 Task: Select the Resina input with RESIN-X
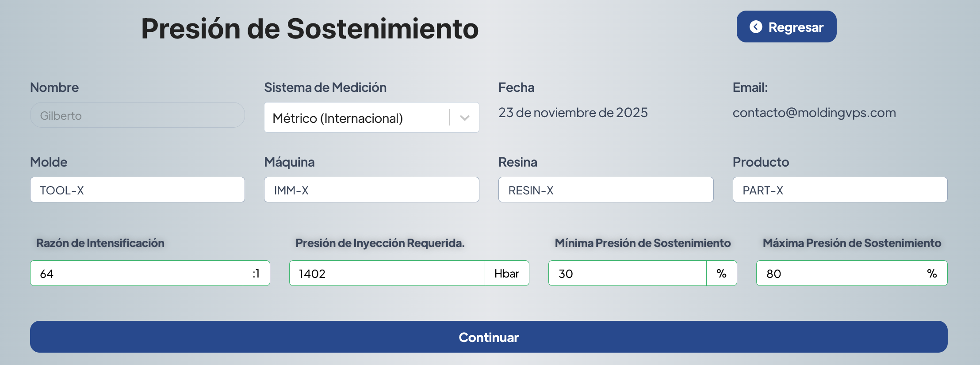pyautogui.click(x=605, y=190)
